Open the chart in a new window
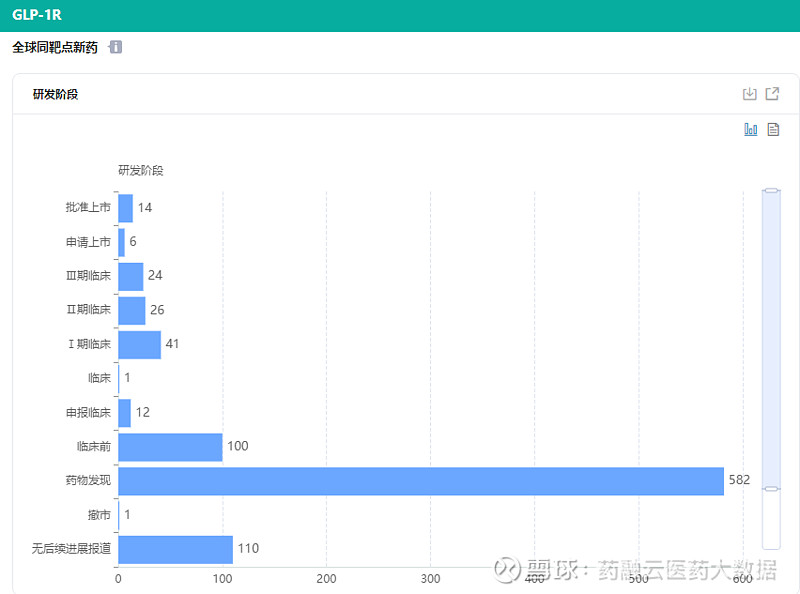 pos(772,93)
